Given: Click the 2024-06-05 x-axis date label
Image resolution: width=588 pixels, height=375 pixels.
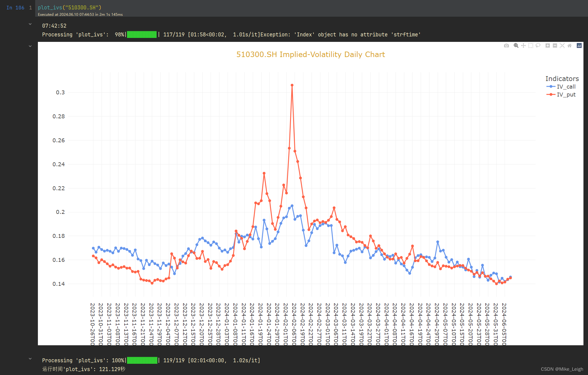Looking at the screenshot, I should (504, 324).
